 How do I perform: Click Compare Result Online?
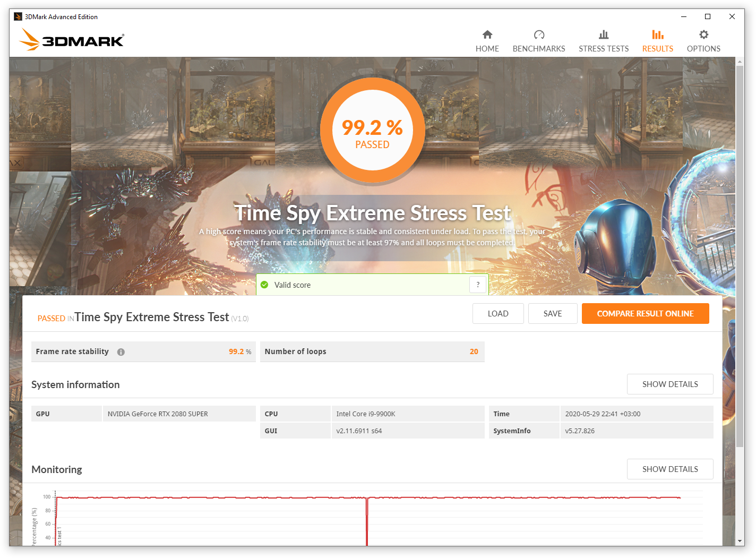pyautogui.click(x=645, y=314)
